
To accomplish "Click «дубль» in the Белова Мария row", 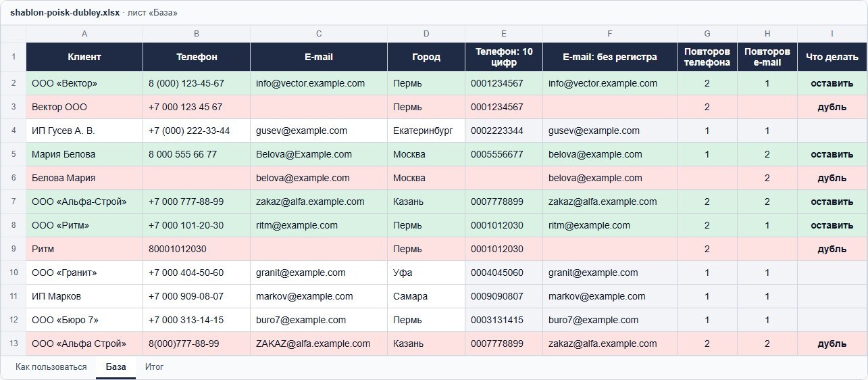I will click(x=832, y=178).
